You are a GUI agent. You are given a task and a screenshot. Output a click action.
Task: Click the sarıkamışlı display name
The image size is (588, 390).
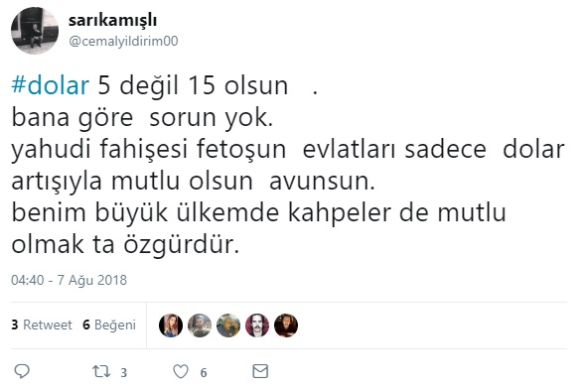tap(112, 21)
